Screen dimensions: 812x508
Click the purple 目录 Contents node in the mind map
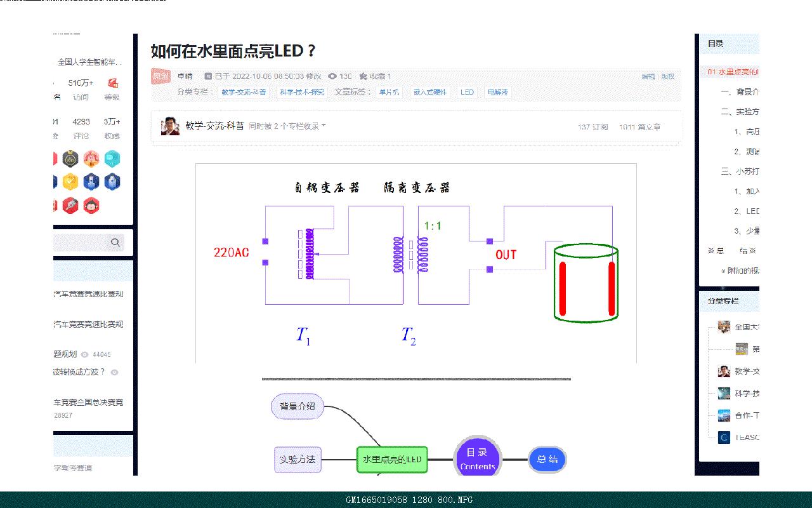pyautogui.click(x=477, y=458)
